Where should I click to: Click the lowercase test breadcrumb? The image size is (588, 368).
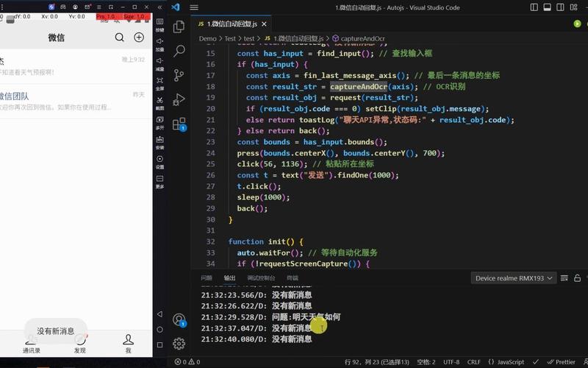(249, 38)
